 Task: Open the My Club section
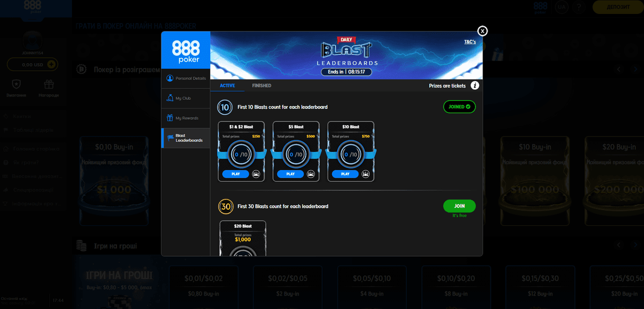tap(186, 98)
